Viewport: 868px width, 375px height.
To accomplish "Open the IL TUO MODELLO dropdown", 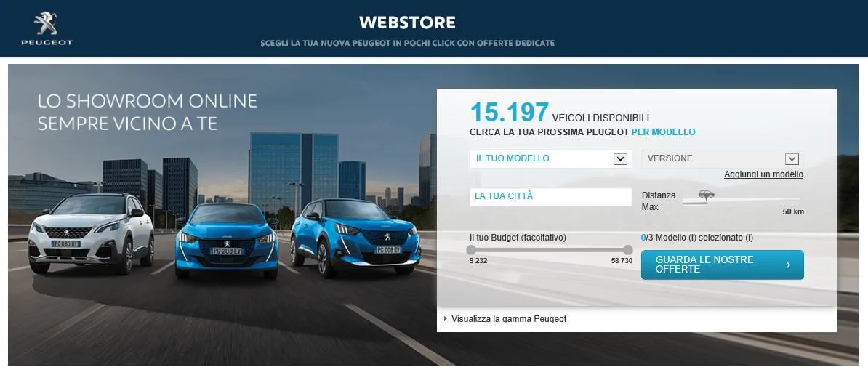I will pos(551,158).
